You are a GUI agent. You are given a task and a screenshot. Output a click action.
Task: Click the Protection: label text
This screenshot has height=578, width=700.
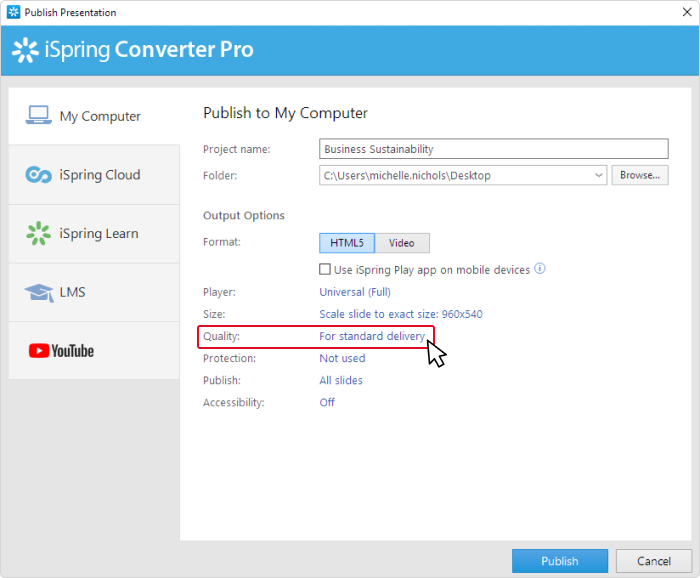click(229, 358)
